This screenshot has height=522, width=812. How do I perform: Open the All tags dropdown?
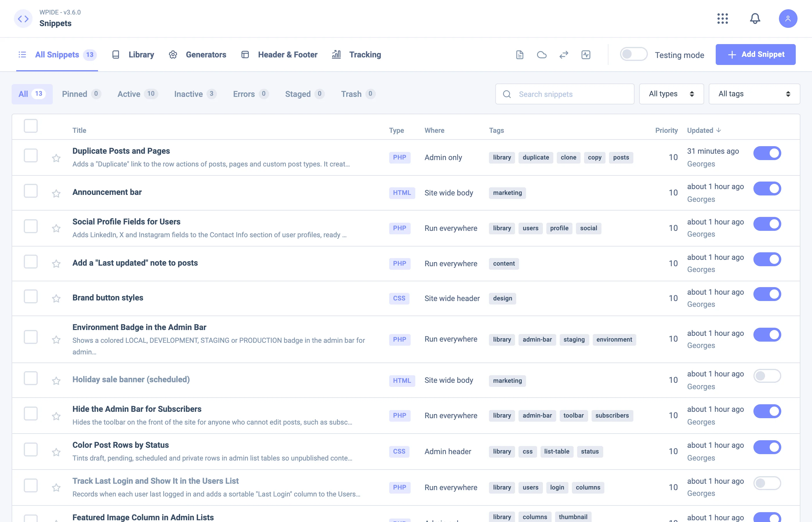tap(754, 94)
